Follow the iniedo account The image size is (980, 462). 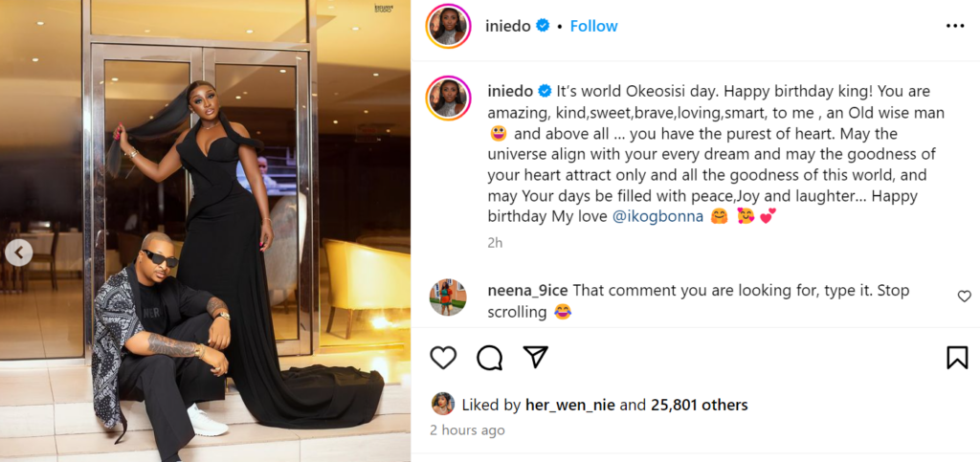pos(593,26)
